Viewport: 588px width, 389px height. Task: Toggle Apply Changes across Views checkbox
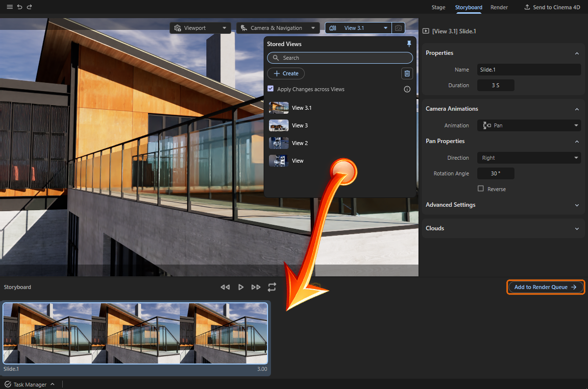270,89
